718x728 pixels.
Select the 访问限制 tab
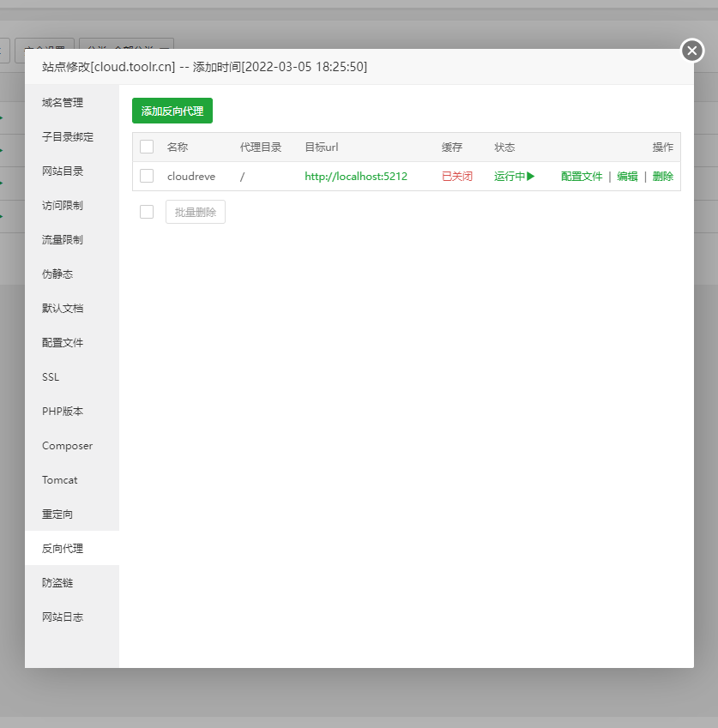click(72, 206)
